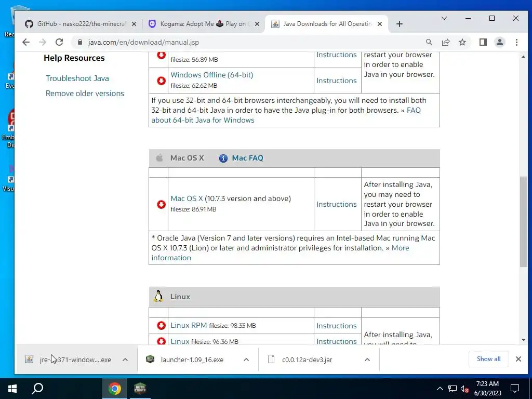Click the Mac FAQ info icon
The image size is (532, 399).
tap(223, 158)
